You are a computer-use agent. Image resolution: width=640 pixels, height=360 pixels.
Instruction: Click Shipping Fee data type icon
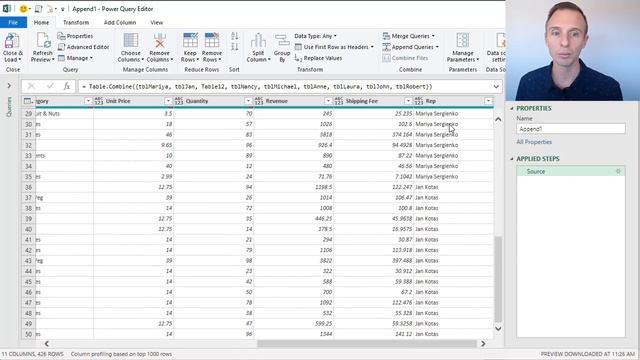click(x=338, y=101)
